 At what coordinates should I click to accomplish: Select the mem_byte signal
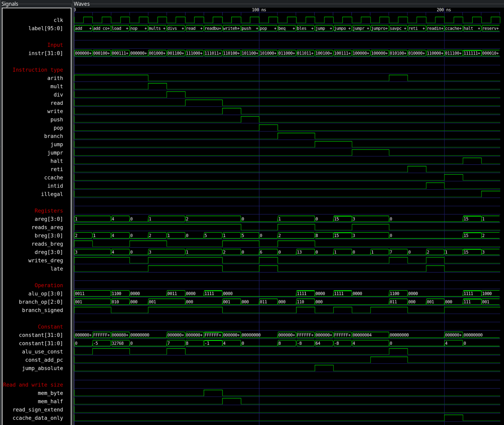pos(50,393)
